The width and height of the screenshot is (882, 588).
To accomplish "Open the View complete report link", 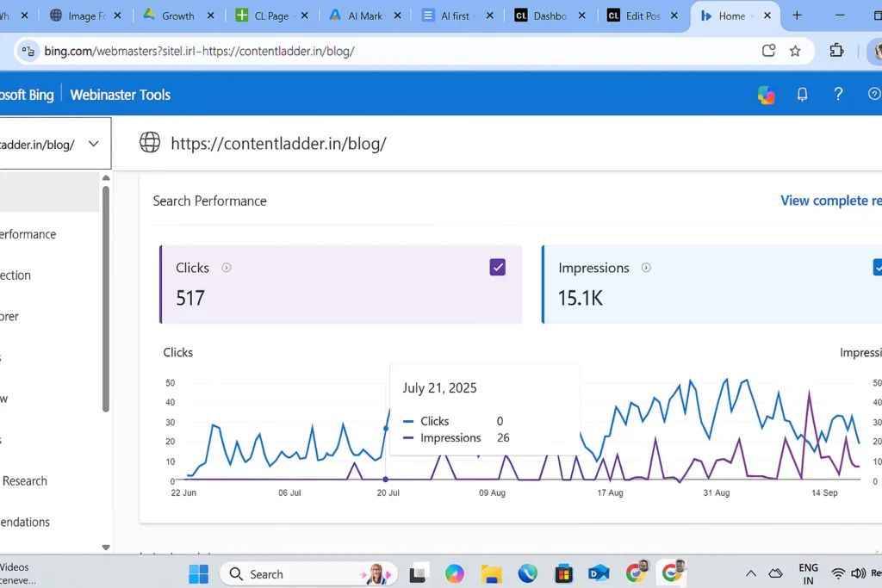I will tap(830, 201).
